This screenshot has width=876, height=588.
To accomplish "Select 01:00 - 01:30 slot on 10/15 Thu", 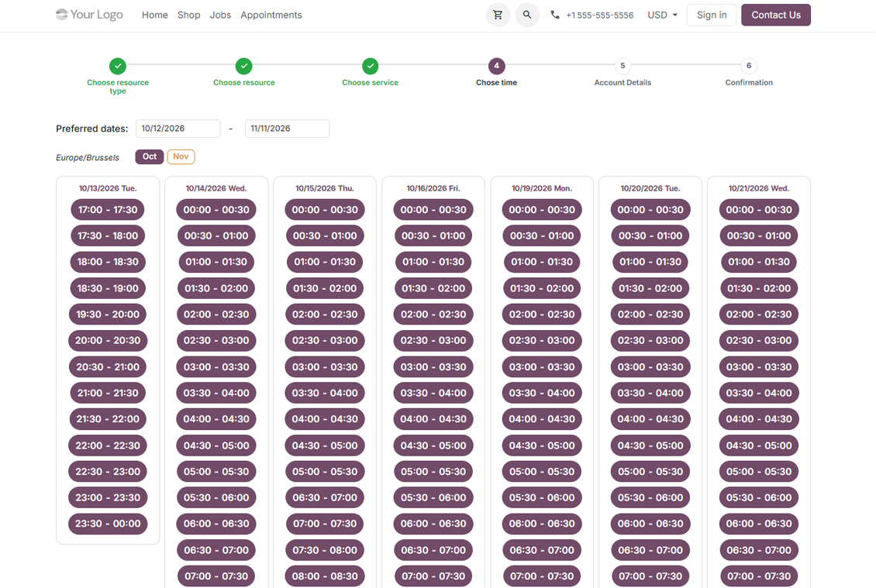I will pos(325,262).
